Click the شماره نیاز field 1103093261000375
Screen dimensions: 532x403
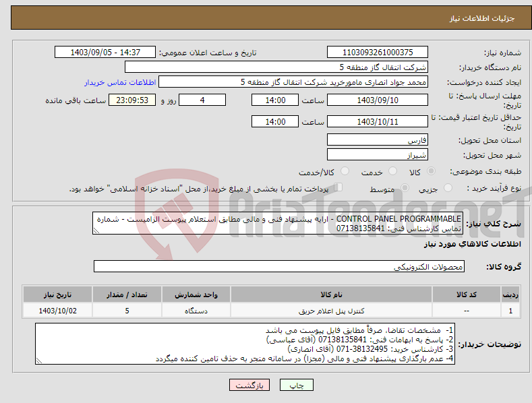click(x=378, y=53)
